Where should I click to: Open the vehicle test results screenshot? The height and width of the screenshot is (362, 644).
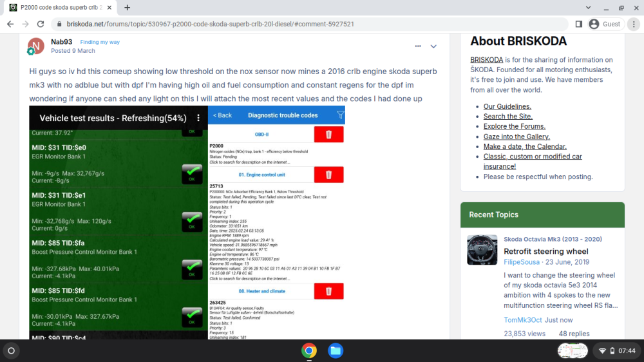(x=118, y=222)
